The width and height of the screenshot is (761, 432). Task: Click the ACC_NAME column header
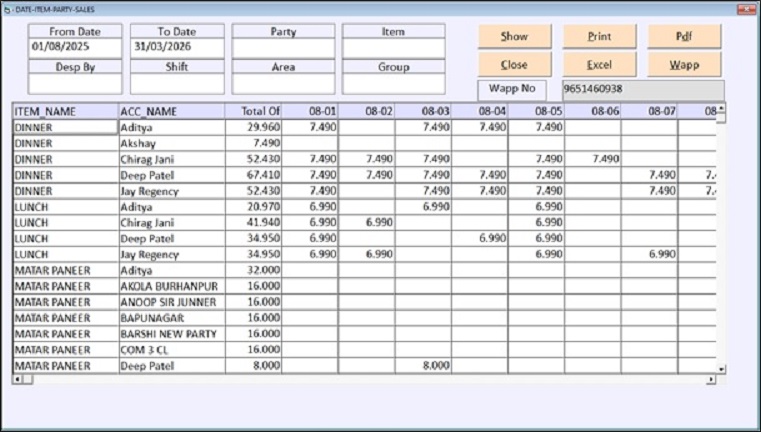click(x=172, y=112)
